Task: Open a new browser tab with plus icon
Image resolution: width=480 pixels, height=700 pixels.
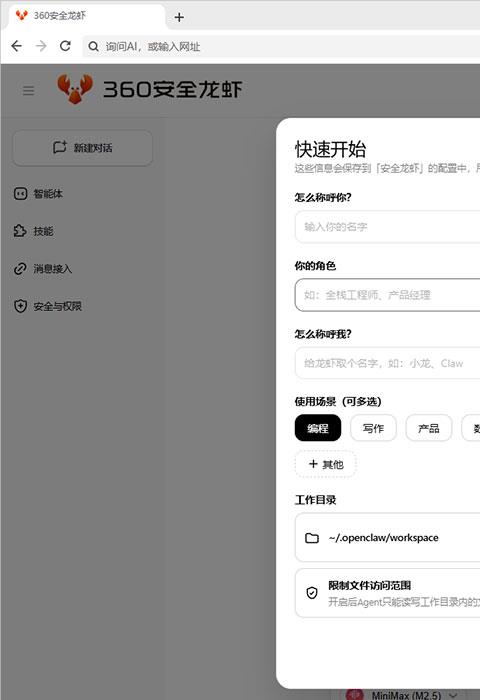Action: (x=179, y=17)
